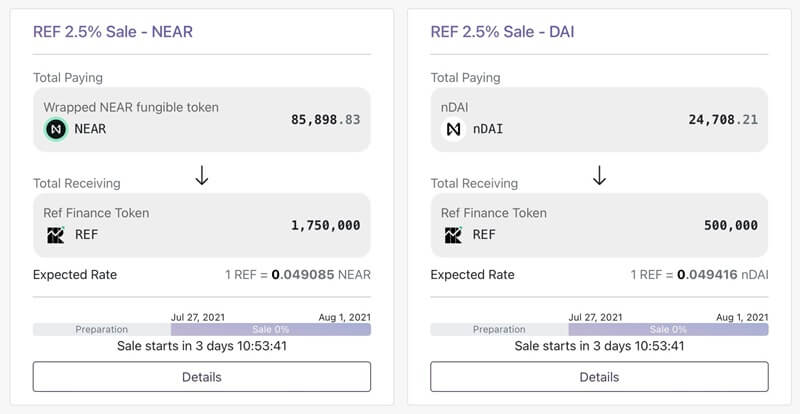Click the down arrow in NEAR sale card

(x=202, y=175)
